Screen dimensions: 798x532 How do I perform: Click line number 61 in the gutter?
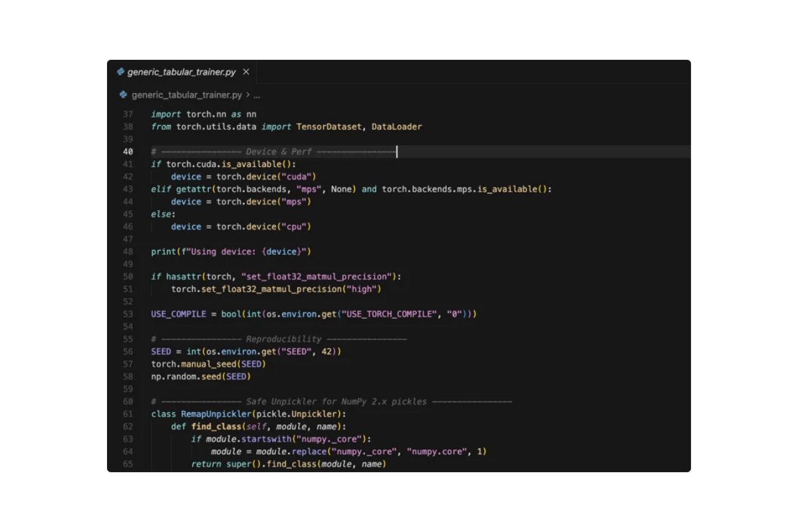(x=128, y=414)
